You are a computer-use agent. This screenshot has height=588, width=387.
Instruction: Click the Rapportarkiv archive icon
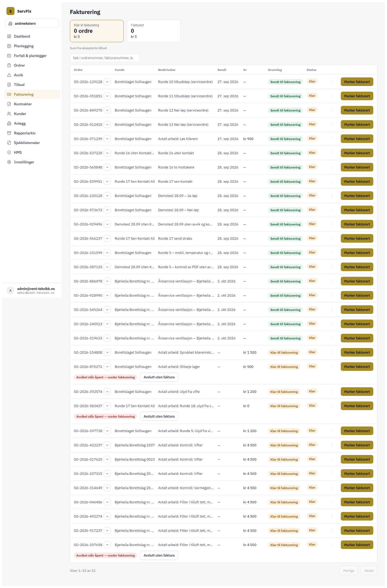(x=9, y=133)
